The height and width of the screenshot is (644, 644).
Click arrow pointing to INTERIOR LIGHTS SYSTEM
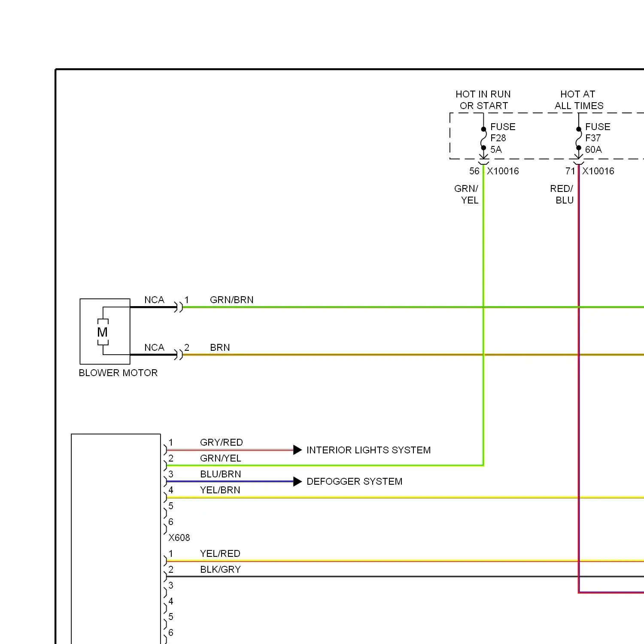point(298,450)
